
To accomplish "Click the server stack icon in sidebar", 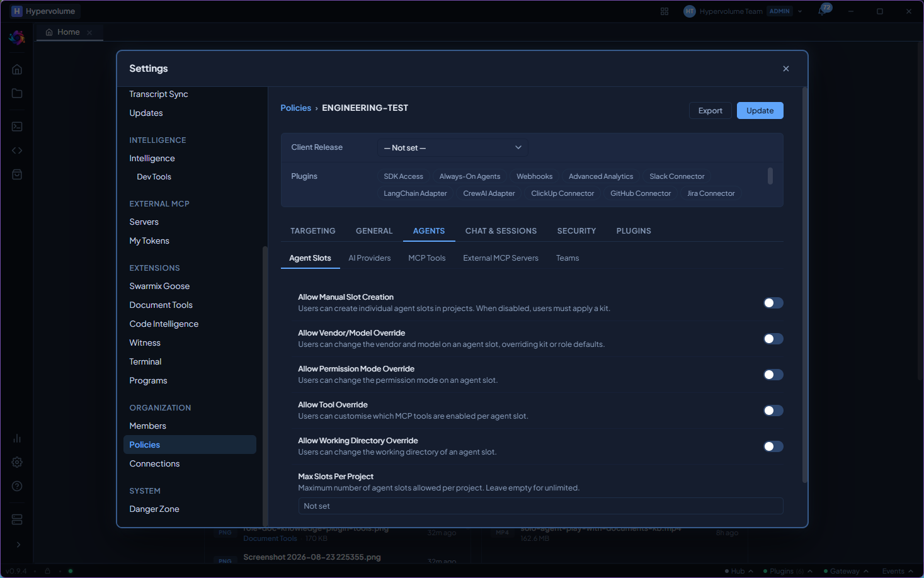I will click(x=17, y=519).
